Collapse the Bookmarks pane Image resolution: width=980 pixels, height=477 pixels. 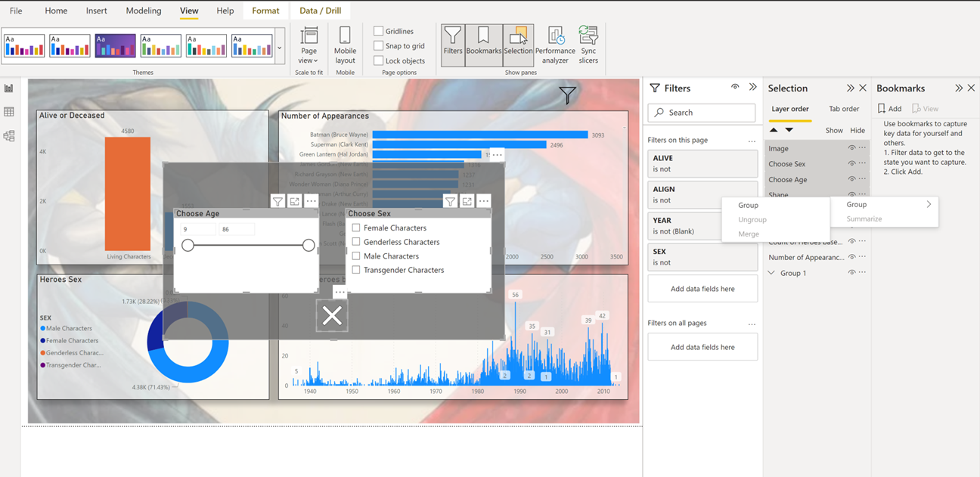click(959, 88)
